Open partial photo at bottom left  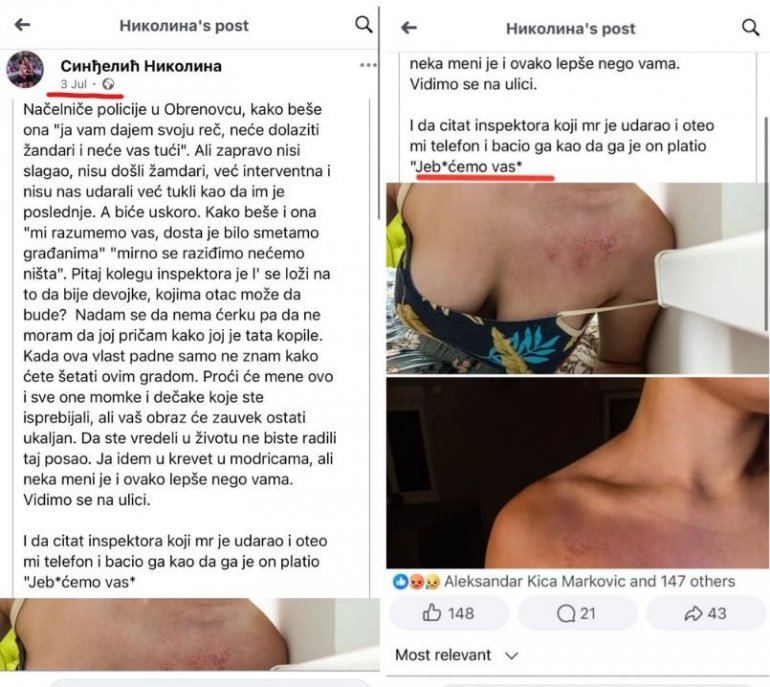click(x=190, y=634)
